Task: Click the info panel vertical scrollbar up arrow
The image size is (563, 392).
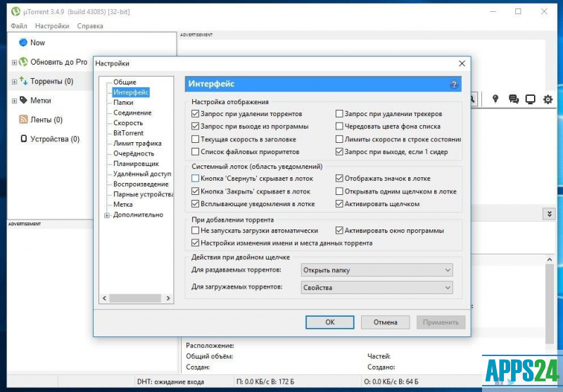Action: (x=550, y=259)
